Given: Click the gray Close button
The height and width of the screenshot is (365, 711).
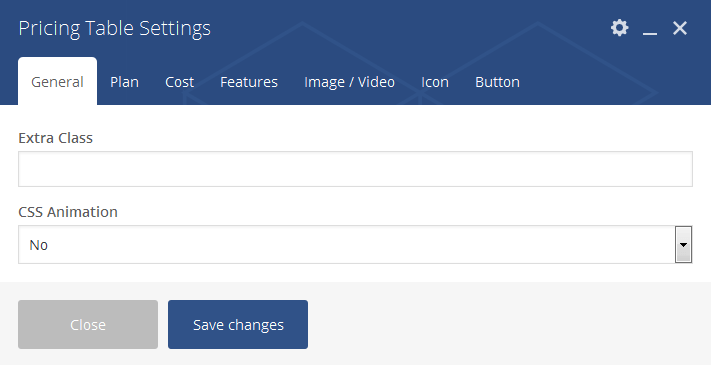Looking at the screenshot, I should [x=88, y=324].
